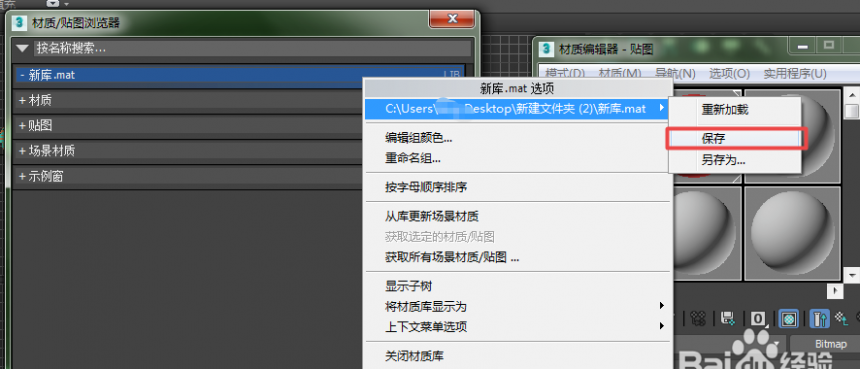Toggle Show Shaded Material in Viewport icon
The image size is (860, 369).
[789, 318]
